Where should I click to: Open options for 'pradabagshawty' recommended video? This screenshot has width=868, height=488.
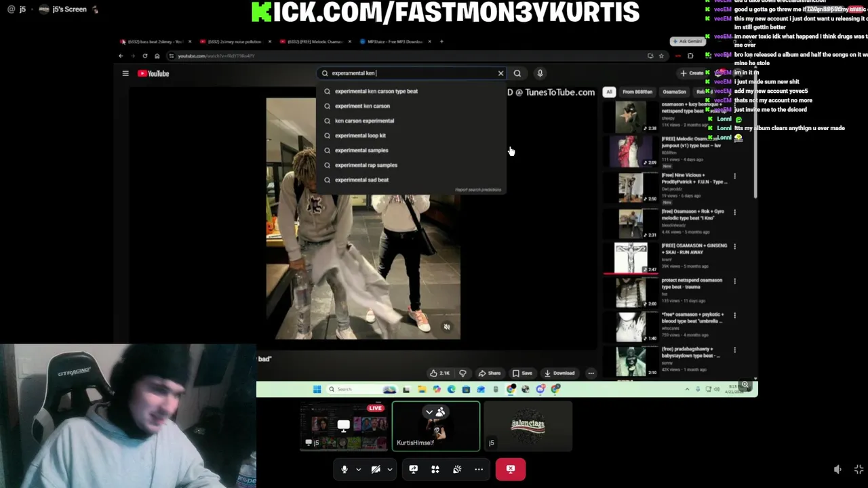pyautogui.click(x=734, y=350)
